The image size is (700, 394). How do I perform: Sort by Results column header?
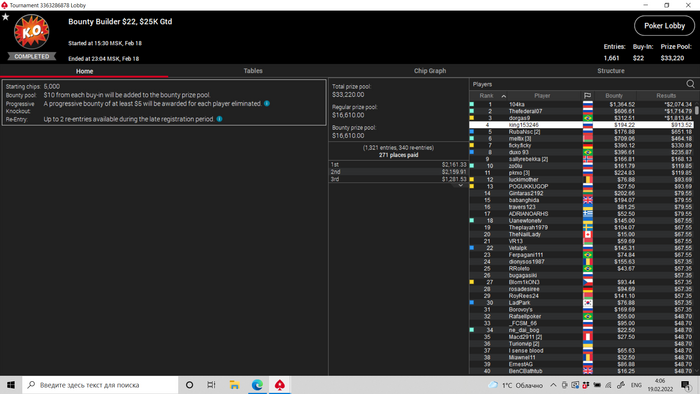coord(666,96)
